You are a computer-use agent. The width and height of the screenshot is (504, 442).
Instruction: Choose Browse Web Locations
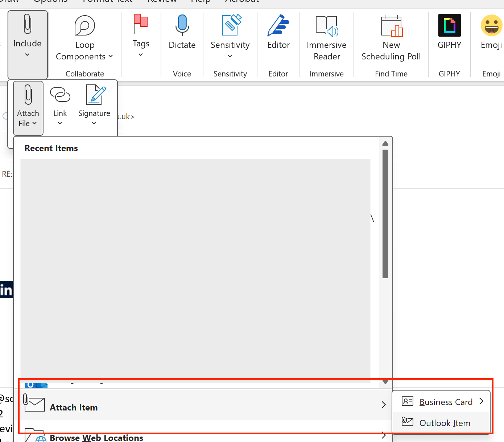click(96, 437)
